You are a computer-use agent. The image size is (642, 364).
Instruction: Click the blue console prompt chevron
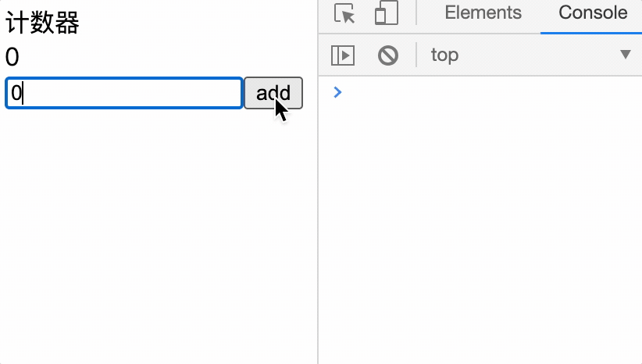click(x=337, y=92)
